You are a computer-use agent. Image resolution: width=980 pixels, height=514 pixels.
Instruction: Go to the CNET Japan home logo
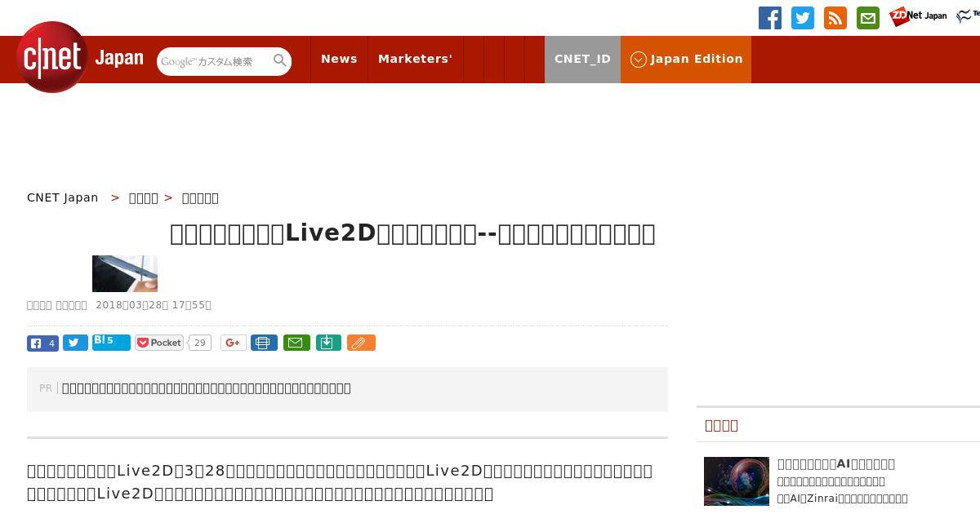click(80, 58)
